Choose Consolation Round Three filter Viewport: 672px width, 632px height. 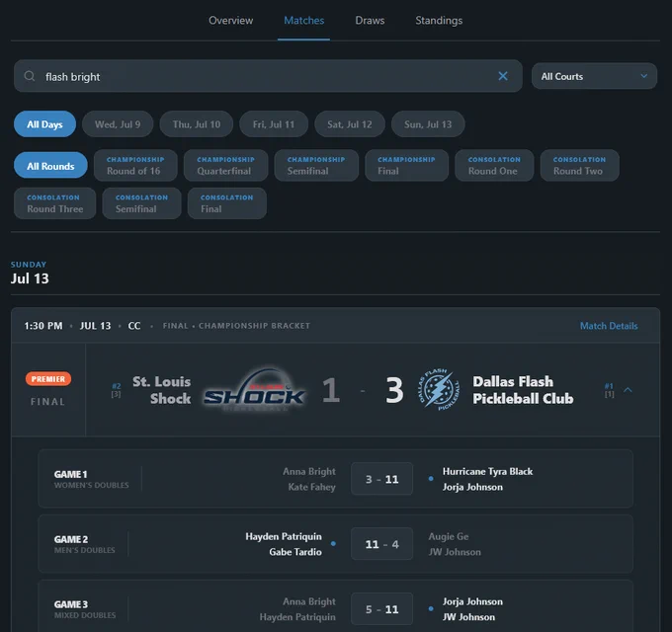click(55, 203)
